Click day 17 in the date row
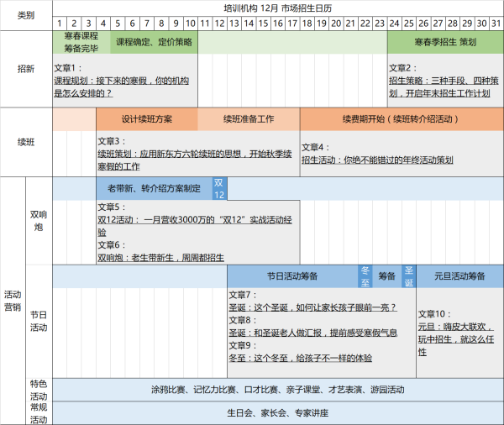This screenshot has height=425, width=504. [x=292, y=24]
